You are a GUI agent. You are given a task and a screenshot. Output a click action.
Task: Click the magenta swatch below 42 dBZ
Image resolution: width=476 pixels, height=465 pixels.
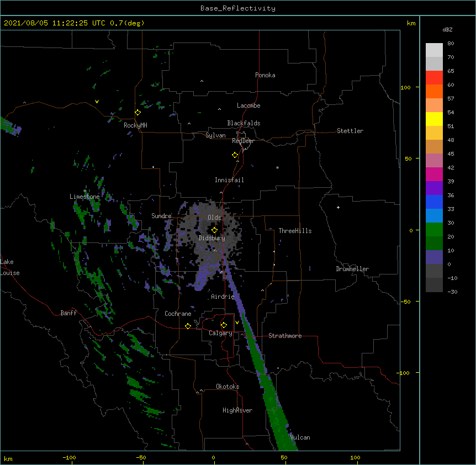tap(434, 175)
